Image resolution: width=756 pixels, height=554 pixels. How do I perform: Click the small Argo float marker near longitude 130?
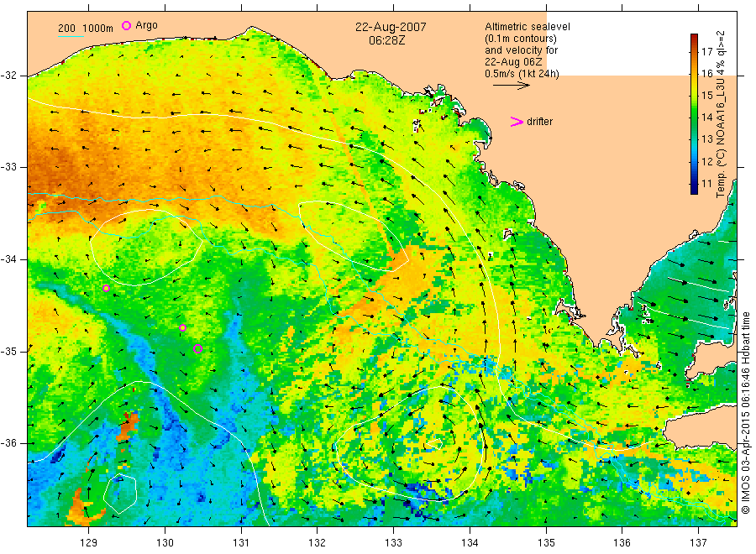(x=183, y=327)
